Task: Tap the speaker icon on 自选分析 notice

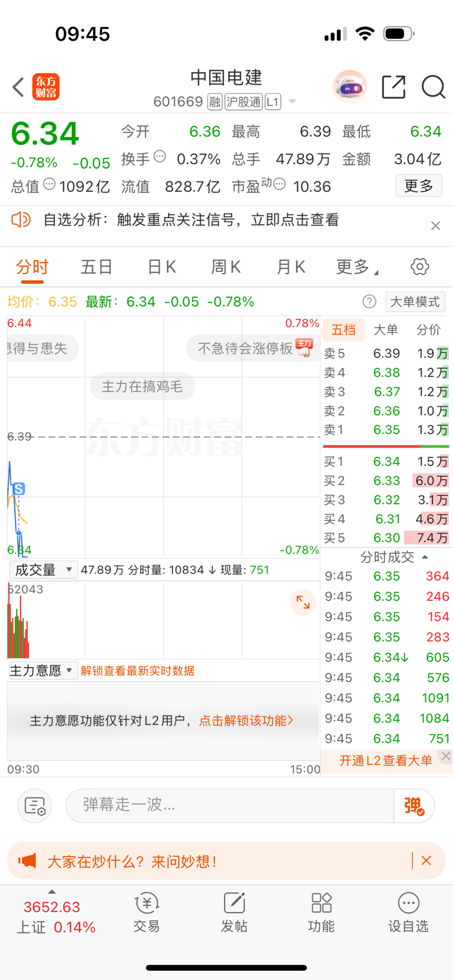Action: pos(21,220)
